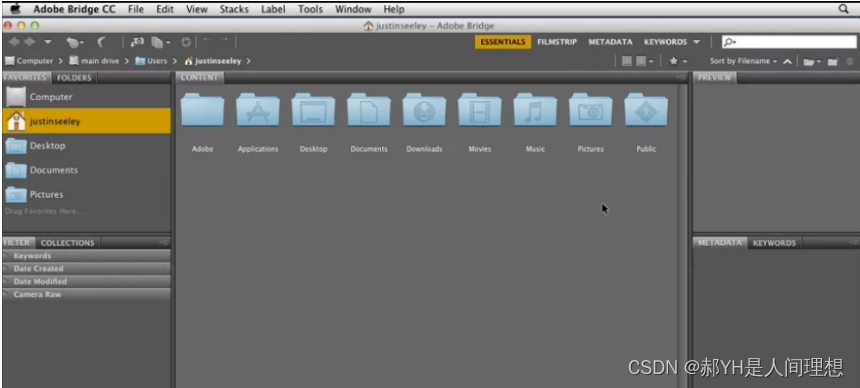Switch to the Essentials workspace

(x=503, y=42)
